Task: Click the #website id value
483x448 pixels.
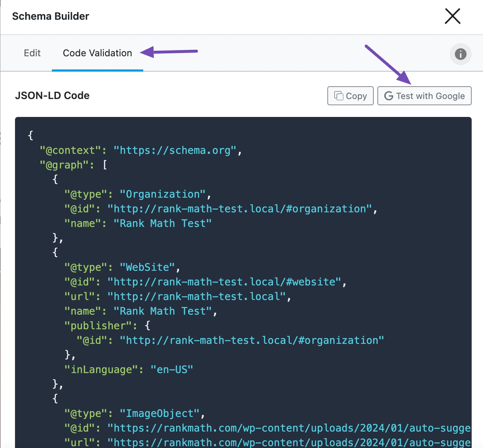Action: [x=224, y=282]
